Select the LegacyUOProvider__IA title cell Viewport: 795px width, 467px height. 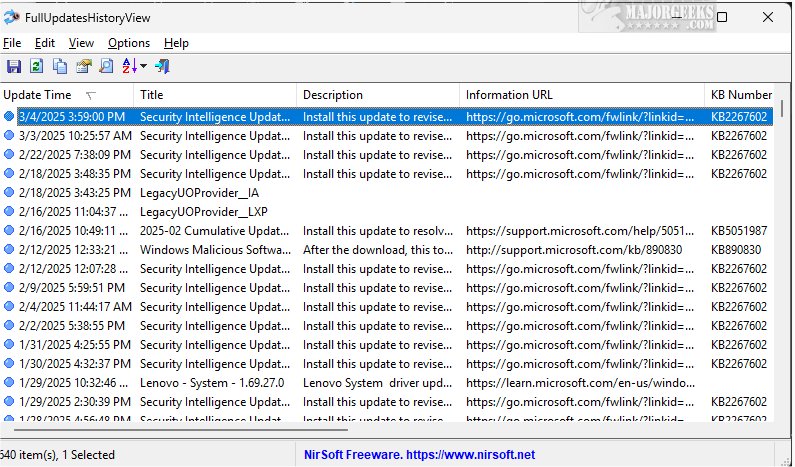click(x=199, y=193)
